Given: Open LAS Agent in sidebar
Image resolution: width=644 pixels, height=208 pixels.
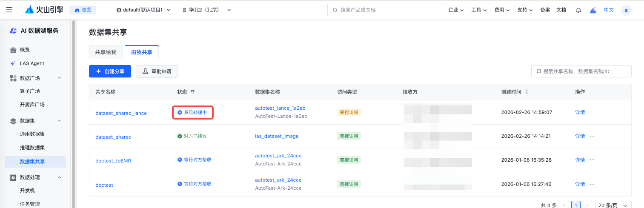Looking at the screenshot, I should click(32, 63).
